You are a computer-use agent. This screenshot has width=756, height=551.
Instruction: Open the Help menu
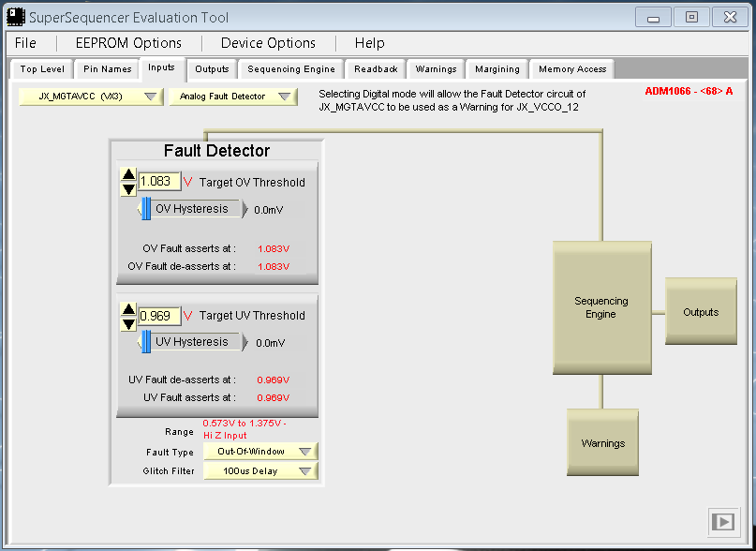370,43
